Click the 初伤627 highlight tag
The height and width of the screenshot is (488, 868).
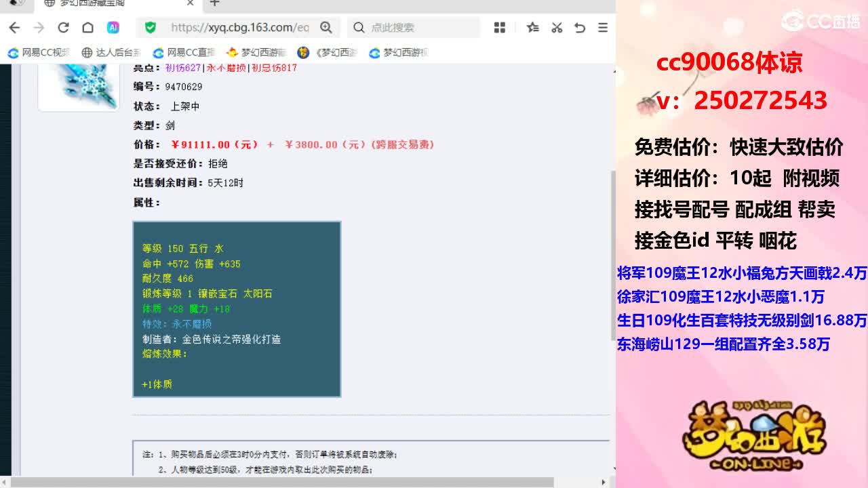click(183, 68)
